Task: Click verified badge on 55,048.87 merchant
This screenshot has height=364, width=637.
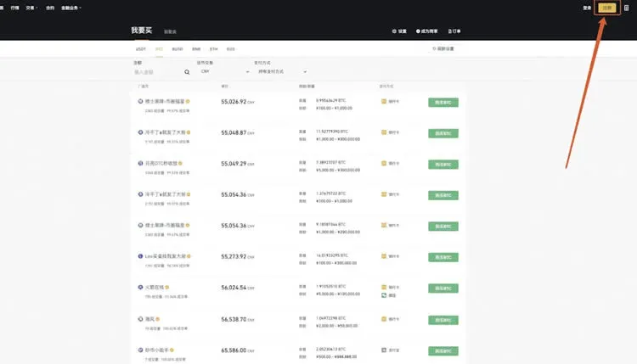Action: click(189, 132)
